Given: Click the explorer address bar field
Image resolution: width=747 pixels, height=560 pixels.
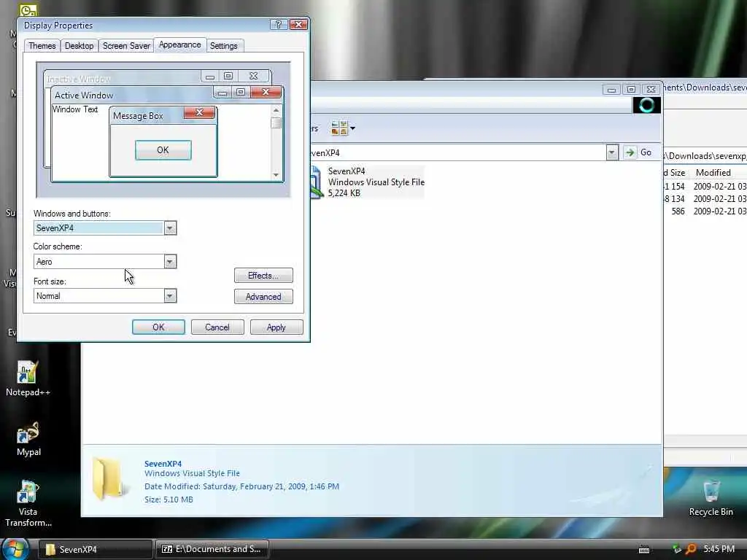Looking at the screenshot, I should click(457, 152).
